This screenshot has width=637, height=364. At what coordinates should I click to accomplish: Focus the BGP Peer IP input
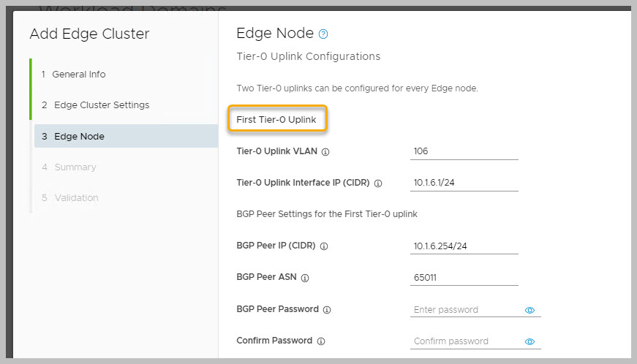coord(464,246)
